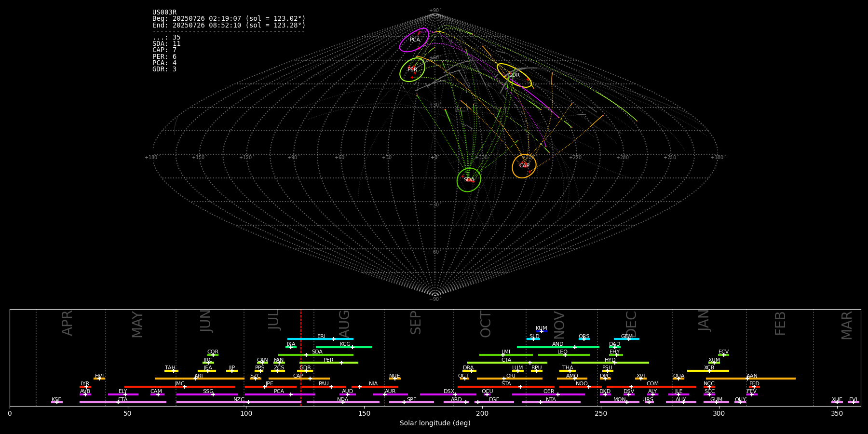The width and height of the screenshot is (868, 434).
Task: Click the +270 longitude label on the sky map
Action: 575,158
